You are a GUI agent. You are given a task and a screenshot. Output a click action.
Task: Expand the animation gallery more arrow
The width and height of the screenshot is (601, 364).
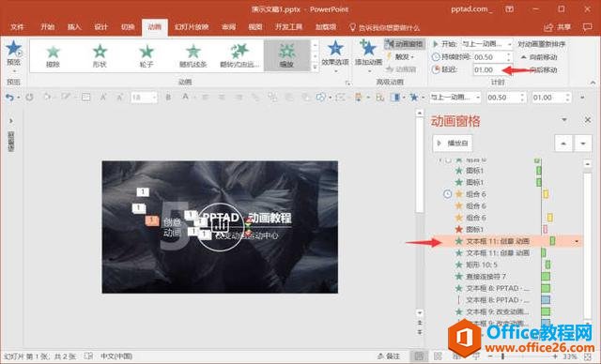coord(315,67)
